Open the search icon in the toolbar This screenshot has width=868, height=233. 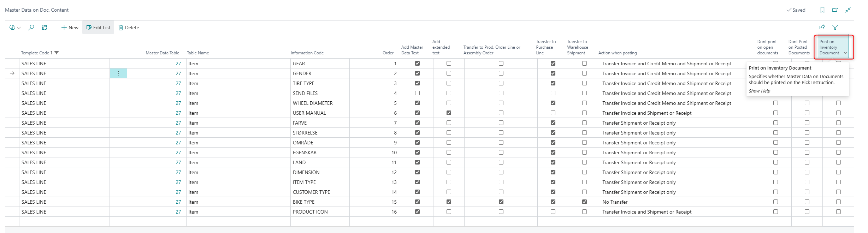(31, 27)
